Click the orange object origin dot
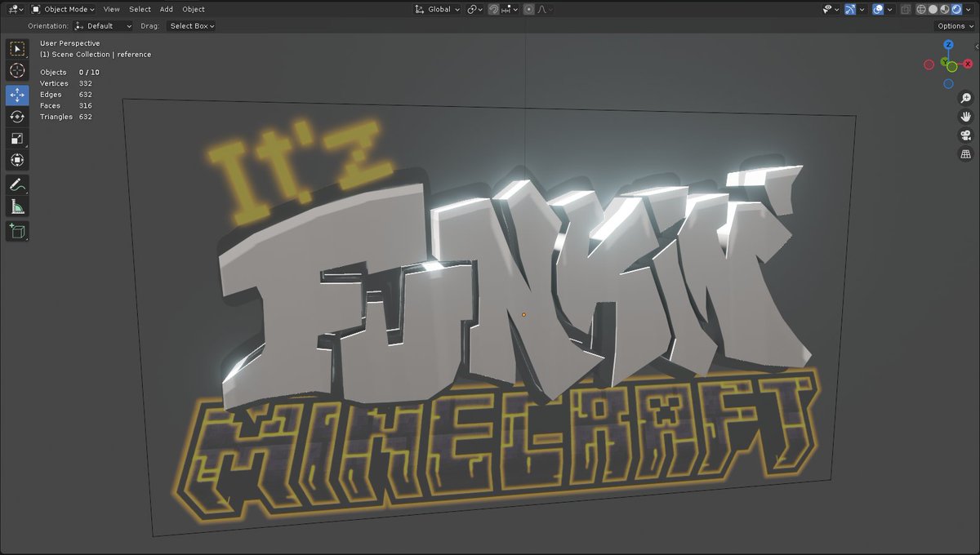980x555 pixels. 523,314
